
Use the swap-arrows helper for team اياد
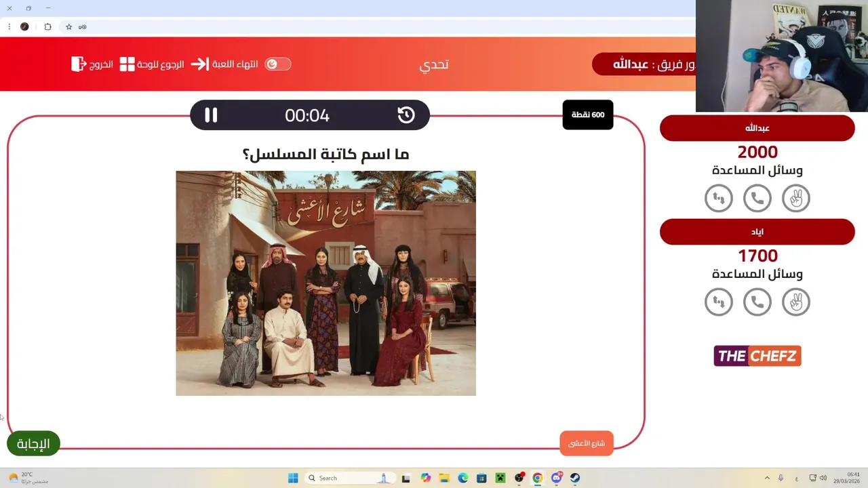(719, 302)
